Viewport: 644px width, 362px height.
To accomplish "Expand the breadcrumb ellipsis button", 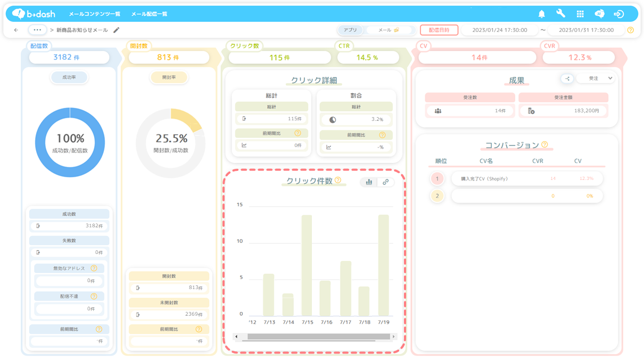I will (37, 30).
